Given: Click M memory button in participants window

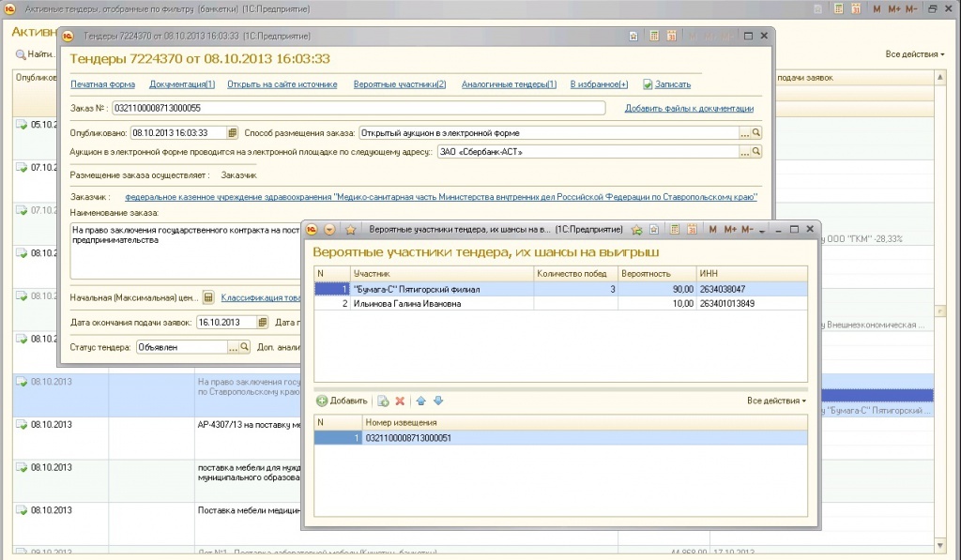Looking at the screenshot, I should coord(712,229).
